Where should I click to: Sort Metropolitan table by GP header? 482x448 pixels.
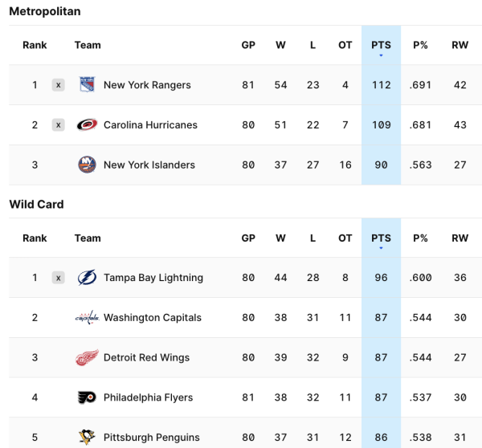pos(248,46)
